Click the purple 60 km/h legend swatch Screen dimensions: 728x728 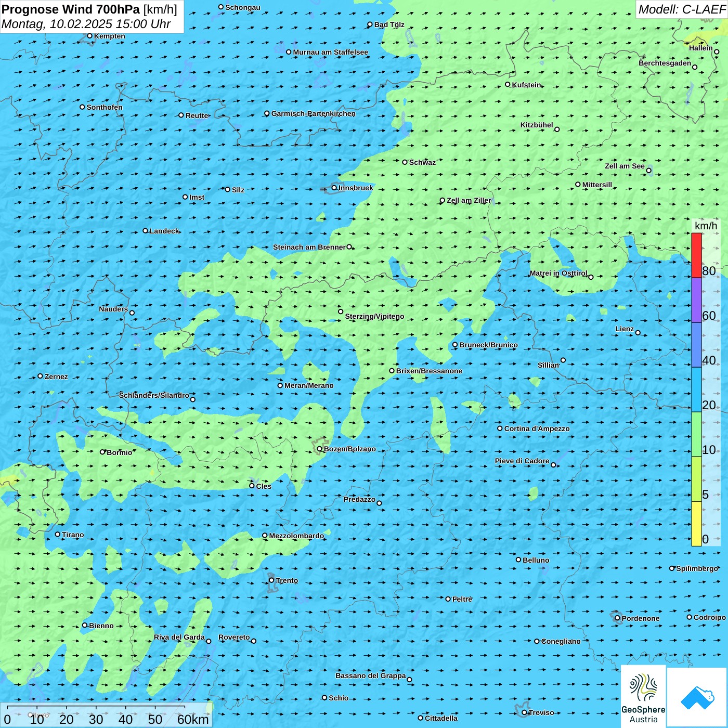point(696,300)
